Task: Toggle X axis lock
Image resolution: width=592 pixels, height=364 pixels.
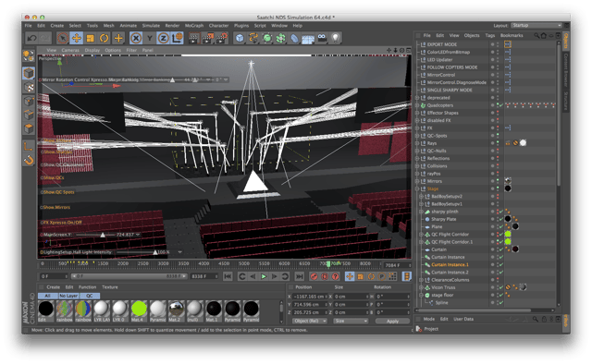Action: 136,38
